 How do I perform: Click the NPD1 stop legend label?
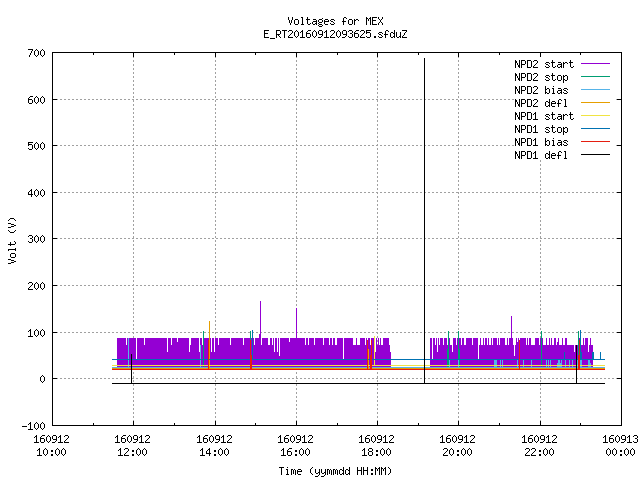(x=541, y=129)
